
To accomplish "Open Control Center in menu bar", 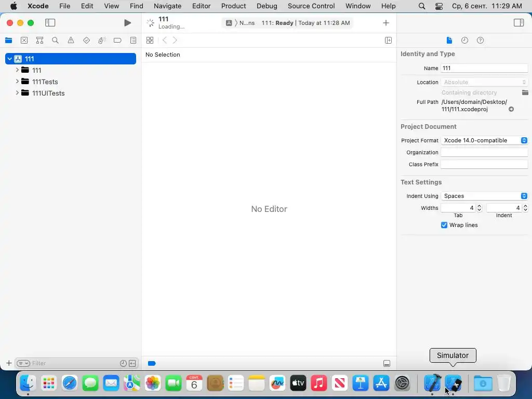I will [x=438, y=6].
